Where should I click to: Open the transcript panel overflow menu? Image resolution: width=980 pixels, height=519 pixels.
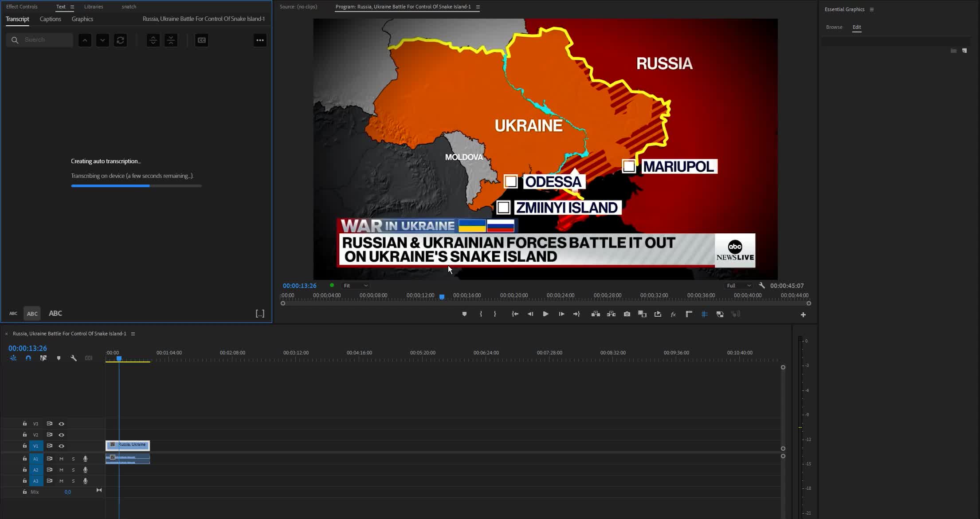260,40
